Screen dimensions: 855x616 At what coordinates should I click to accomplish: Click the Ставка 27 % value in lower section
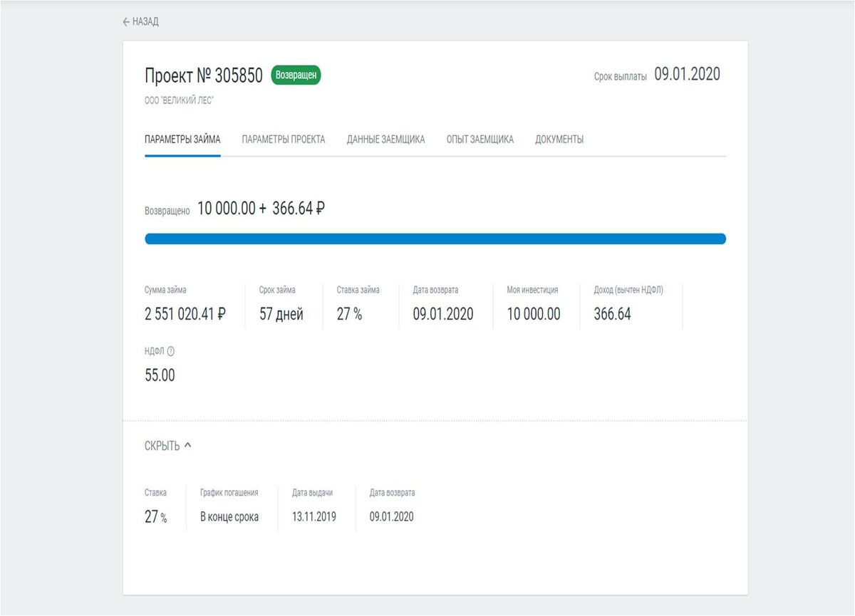(156, 517)
